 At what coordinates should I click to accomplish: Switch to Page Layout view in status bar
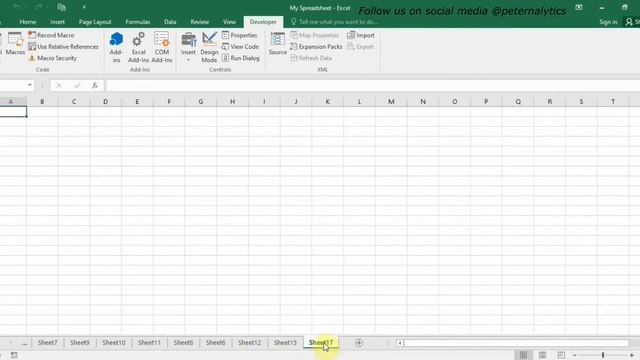point(542,355)
